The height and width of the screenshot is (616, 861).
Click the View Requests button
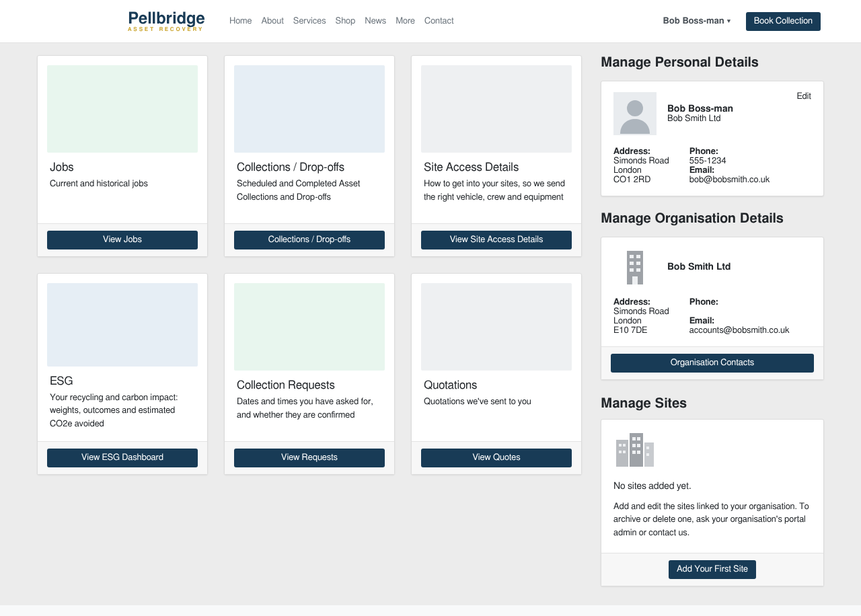pyautogui.click(x=309, y=458)
